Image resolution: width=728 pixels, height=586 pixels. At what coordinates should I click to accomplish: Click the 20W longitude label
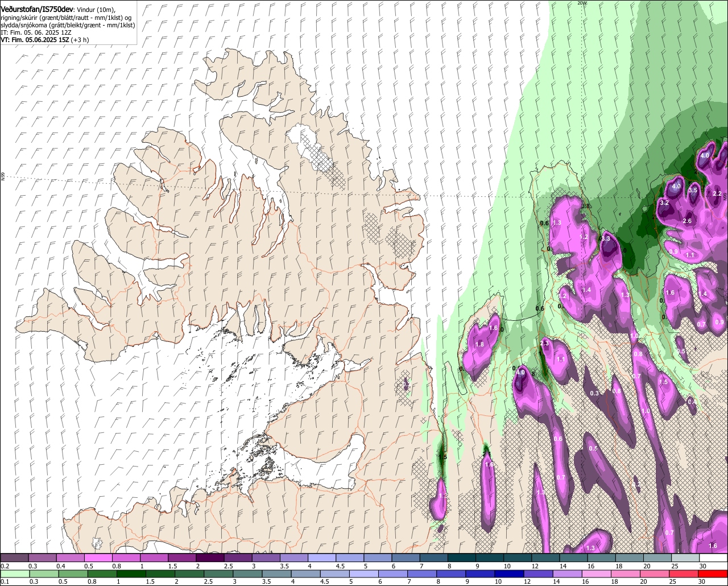point(581,3)
